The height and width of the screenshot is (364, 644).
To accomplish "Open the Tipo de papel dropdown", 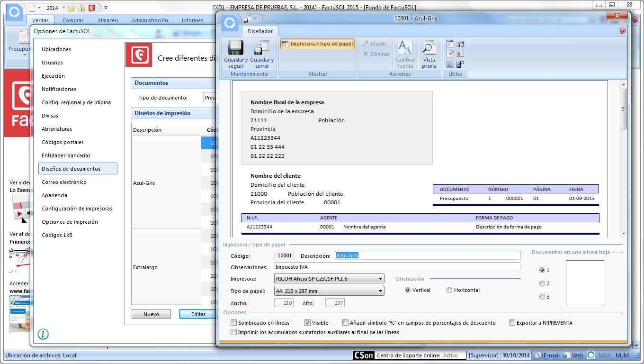I will 380,291.
